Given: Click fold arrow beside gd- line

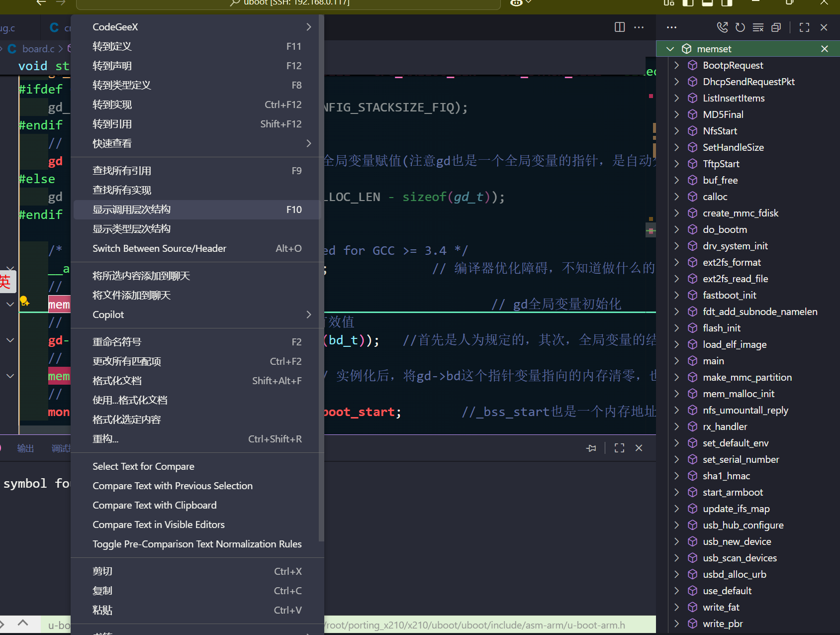Looking at the screenshot, I should tap(10, 340).
